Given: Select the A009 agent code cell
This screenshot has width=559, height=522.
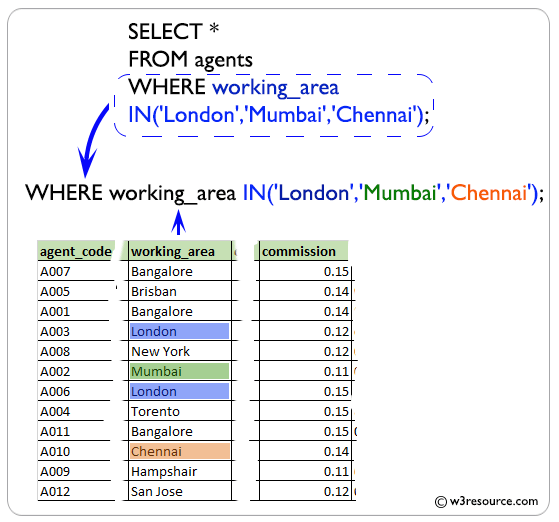Looking at the screenshot, I should click(x=76, y=471).
